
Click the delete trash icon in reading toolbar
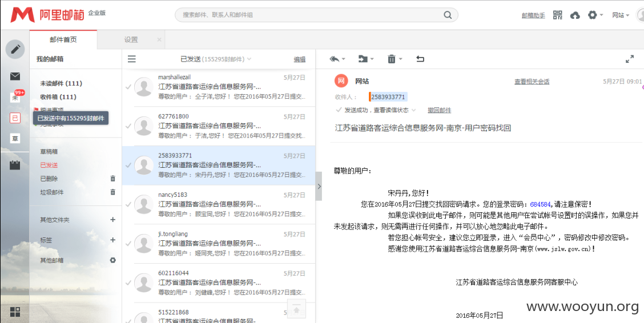[392, 59]
